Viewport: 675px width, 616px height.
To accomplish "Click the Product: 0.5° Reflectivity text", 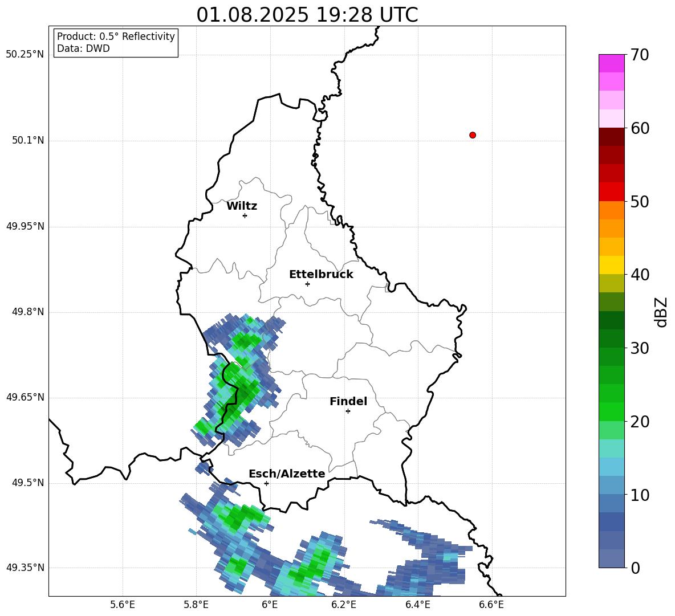I will (116, 36).
